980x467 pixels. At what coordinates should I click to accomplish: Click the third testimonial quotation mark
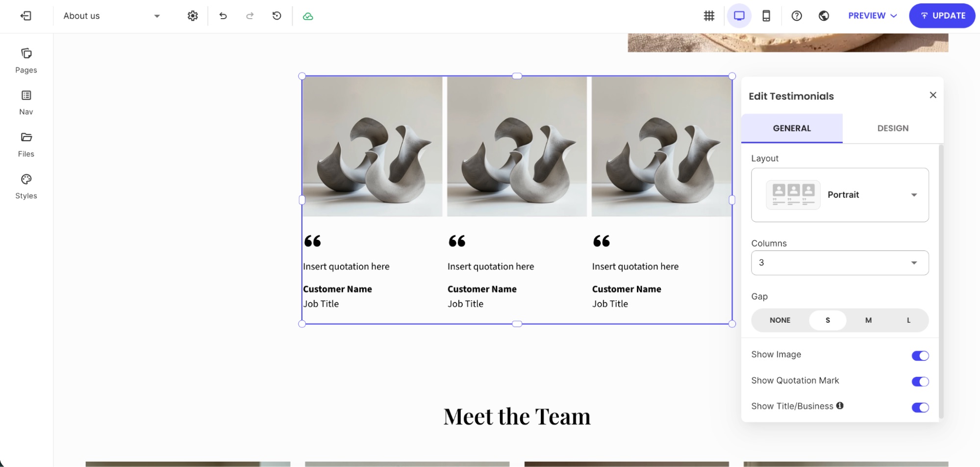pos(602,241)
